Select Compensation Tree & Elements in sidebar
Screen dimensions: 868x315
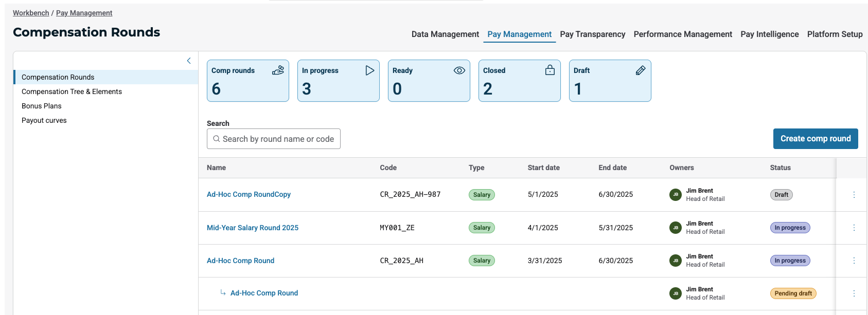coord(72,91)
